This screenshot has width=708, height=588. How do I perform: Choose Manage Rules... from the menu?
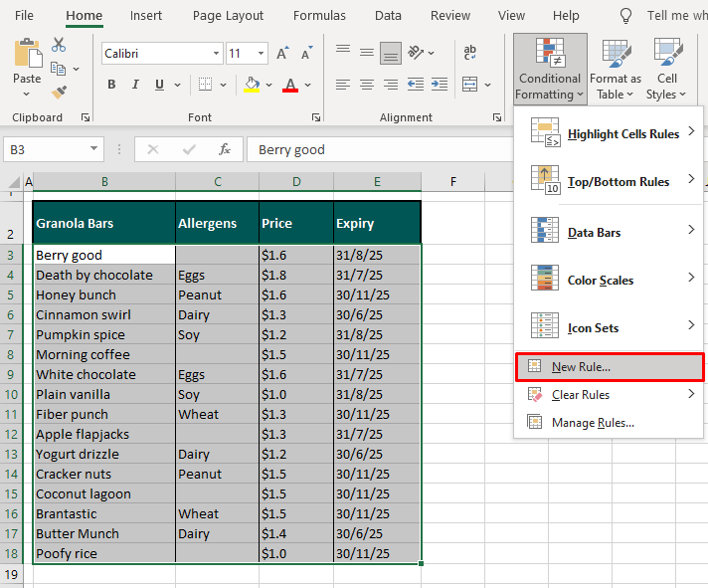click(x=609, y=423)
